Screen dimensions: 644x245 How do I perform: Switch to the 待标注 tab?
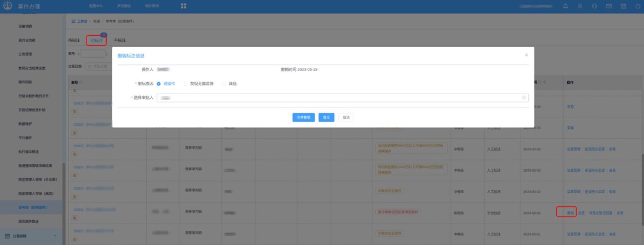tap(74, 41)
